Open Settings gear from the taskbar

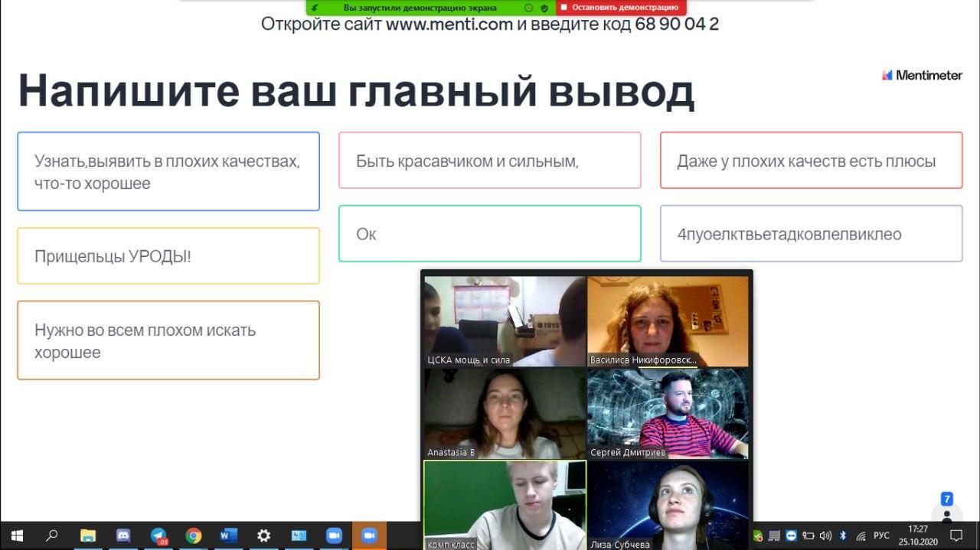264,535
